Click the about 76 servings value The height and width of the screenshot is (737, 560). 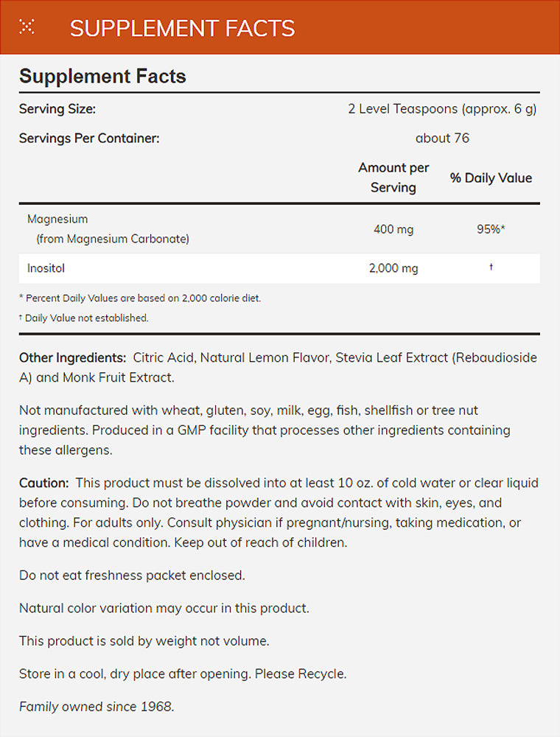tap(442, 138)
